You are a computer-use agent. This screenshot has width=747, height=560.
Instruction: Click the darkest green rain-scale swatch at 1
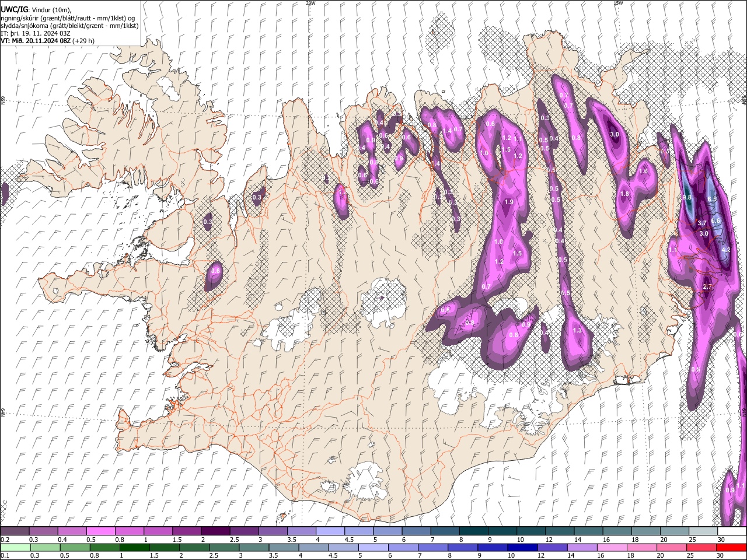pos(134,547)
